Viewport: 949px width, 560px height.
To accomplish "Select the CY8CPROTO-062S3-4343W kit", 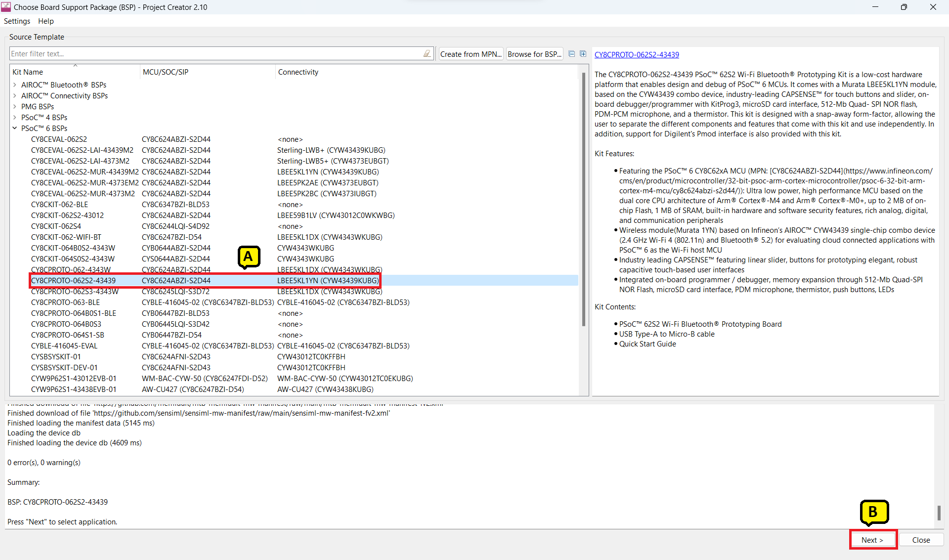I will [75, 292].
